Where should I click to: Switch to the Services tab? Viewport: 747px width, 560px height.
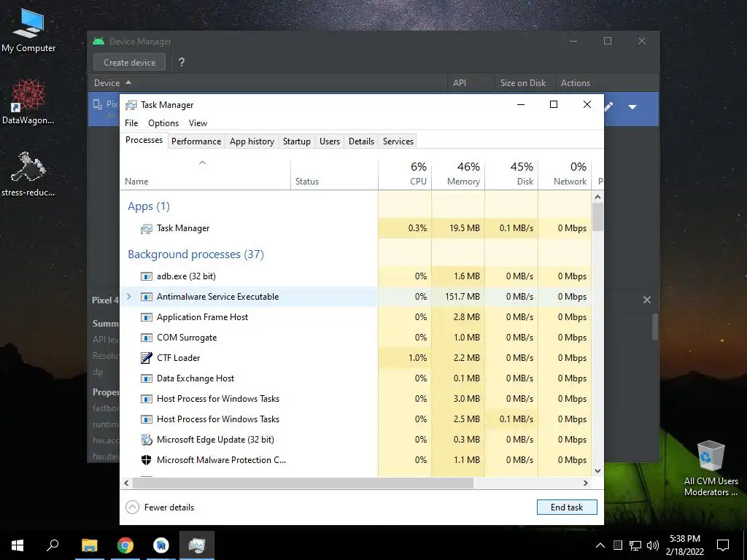click(398, 141)
